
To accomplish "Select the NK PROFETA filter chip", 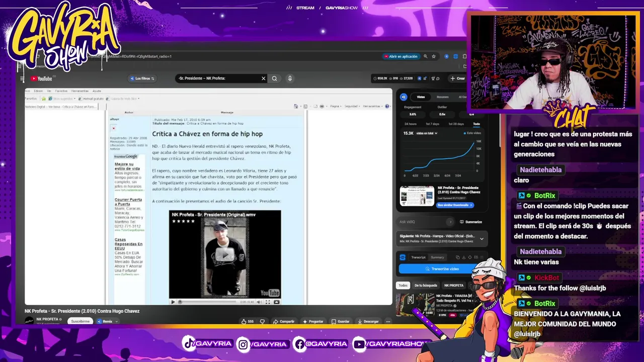I will [x=453, y=286].
